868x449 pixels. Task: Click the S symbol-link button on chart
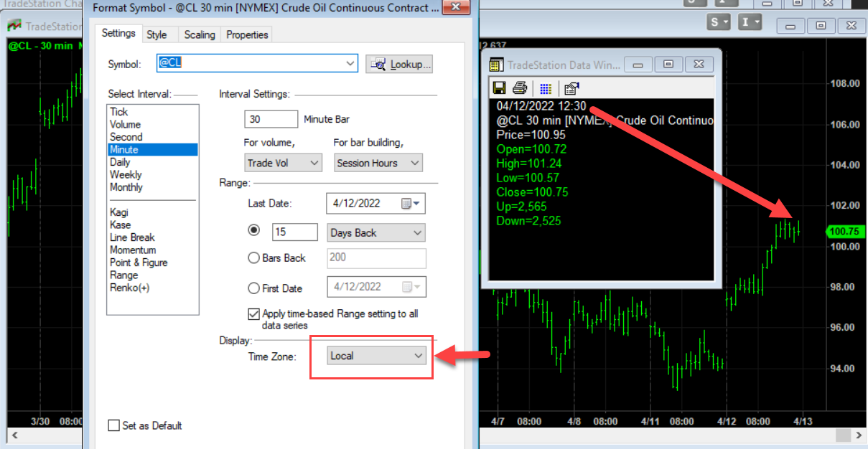[x=719, y=22]
